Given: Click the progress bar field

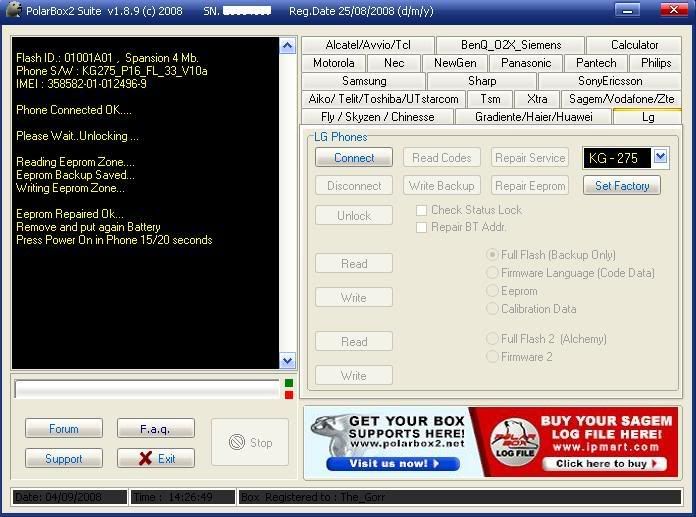Looking at the screenshot, I should point(147,389).
